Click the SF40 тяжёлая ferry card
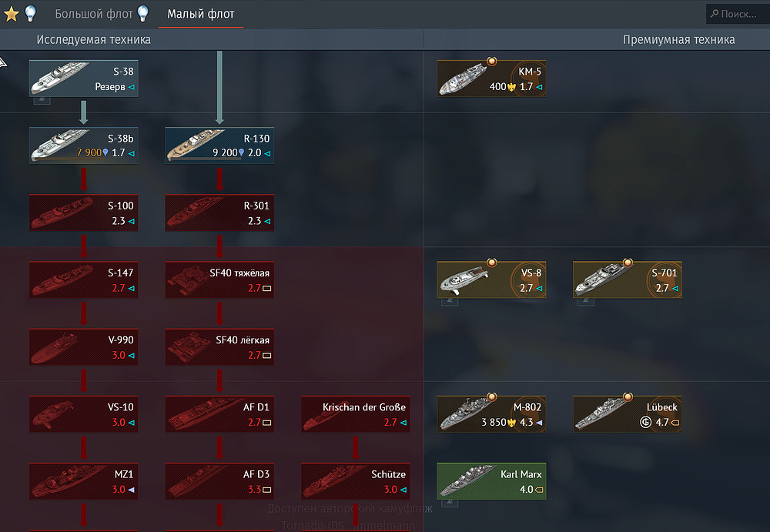The height and width of the screenshot is (532, 770). click(x=219, y=280)
